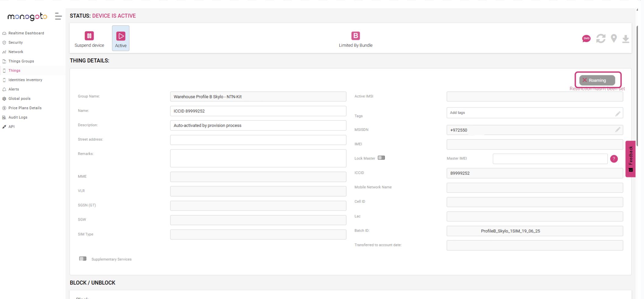
Task: Click the Street address input field
Action: [x=258, y=140]
